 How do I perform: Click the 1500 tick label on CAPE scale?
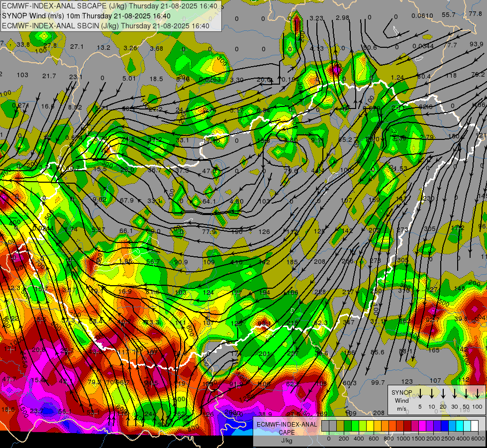418,439
